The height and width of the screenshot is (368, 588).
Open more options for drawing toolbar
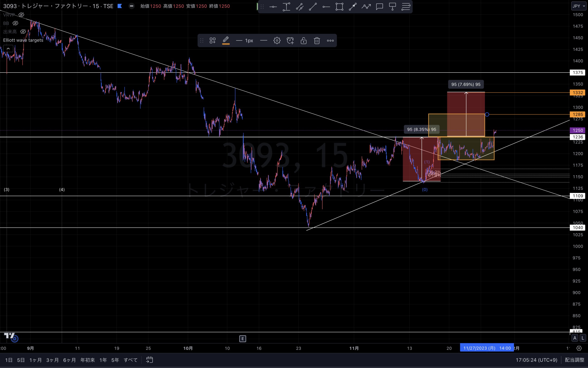coord(330,40)
